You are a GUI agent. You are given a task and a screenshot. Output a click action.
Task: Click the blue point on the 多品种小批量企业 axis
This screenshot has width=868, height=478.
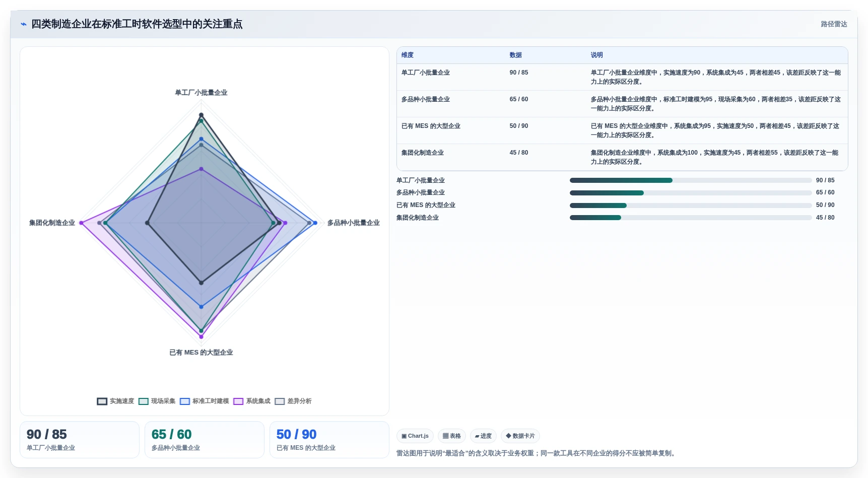[315, 223]
